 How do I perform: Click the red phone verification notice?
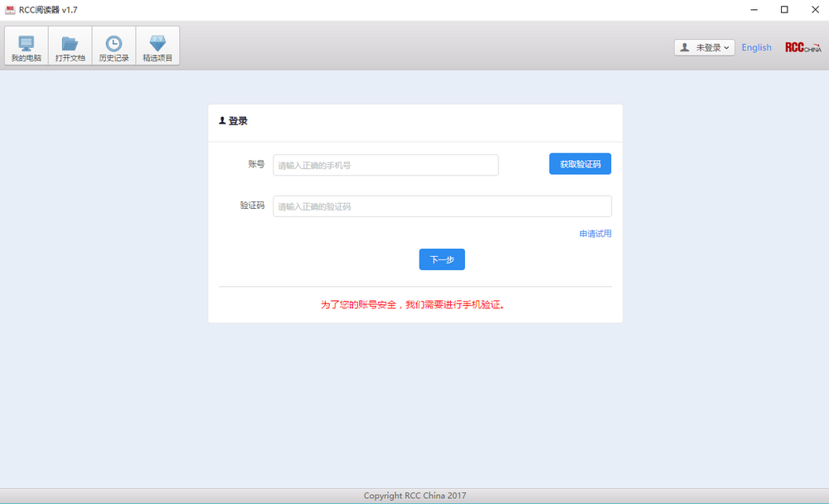click(414, 304)
